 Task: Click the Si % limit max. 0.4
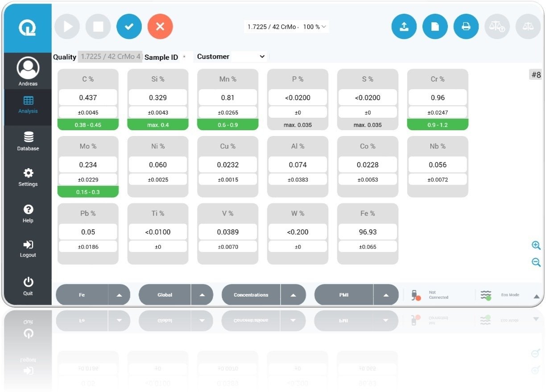click(x=158, y=125)
